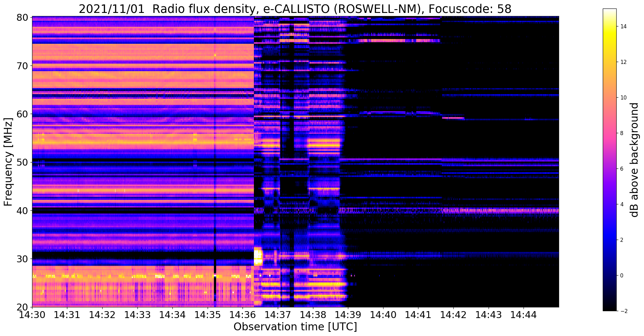The height and width of the screenshot is (336, 644).
Task: Click the 14:31 time tick label
Action: click(67, 315)
